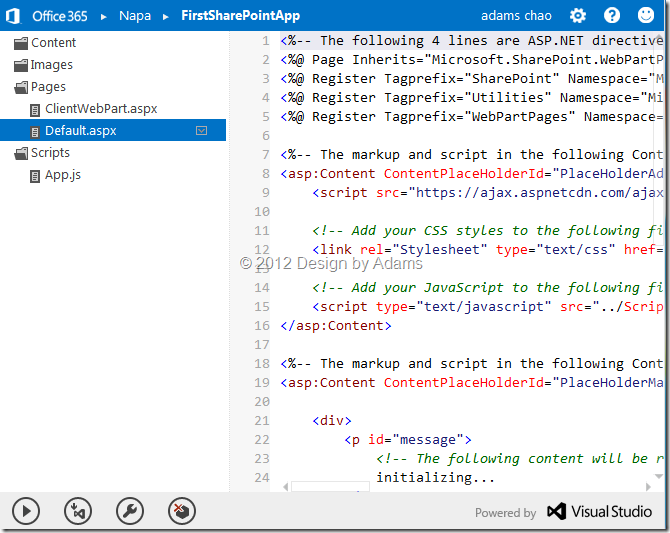Click the "Add your CSS styles" comment
The height and width of the screenshot is (533, 670).
click(x=488, y=231)
